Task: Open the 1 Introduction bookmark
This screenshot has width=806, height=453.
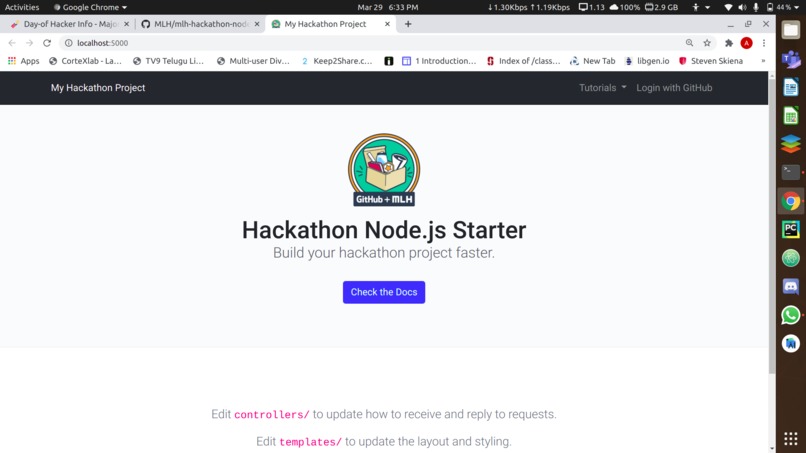Action: (439, 61)
